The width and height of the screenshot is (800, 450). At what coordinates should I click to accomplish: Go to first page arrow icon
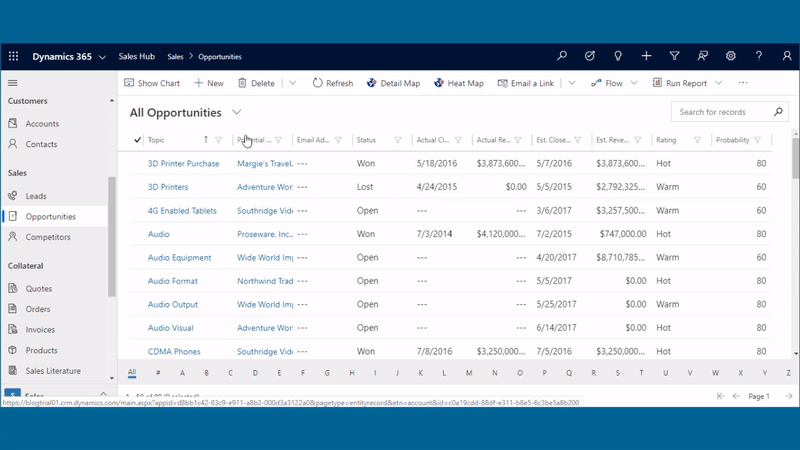pyautogui.click(x=720, y=396)
